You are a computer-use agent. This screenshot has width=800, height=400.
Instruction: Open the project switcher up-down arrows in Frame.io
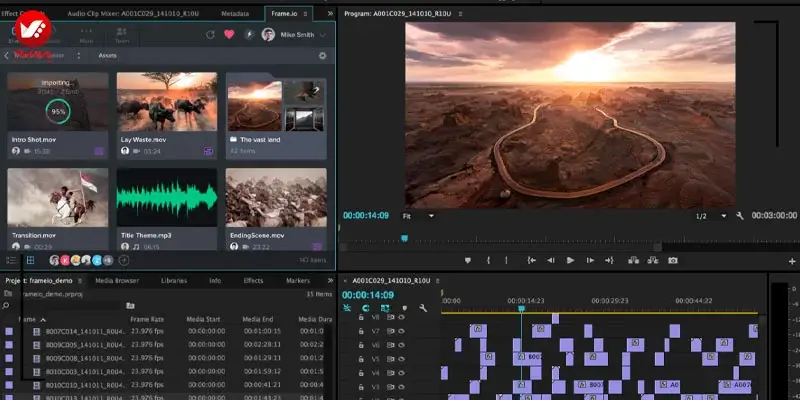tap(79, 56)
